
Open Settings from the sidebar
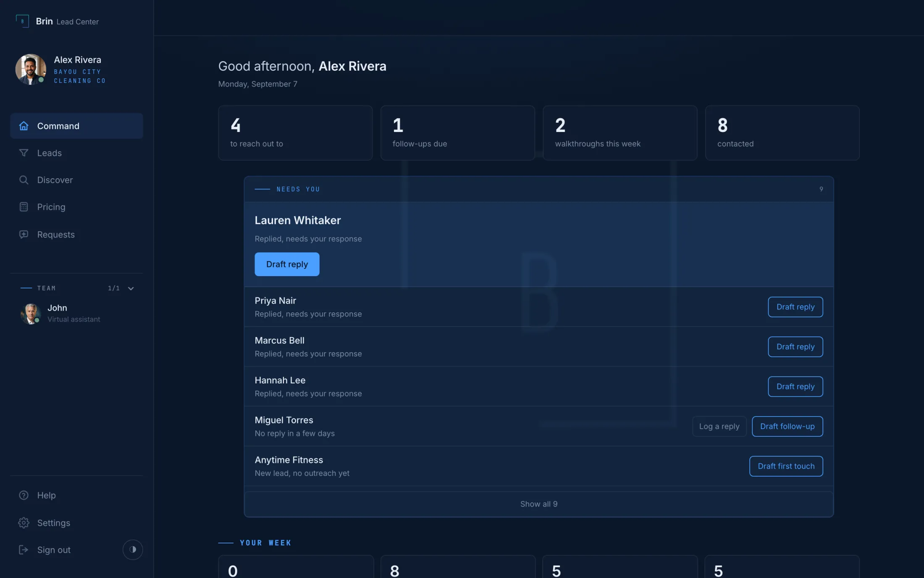point(76,523)
